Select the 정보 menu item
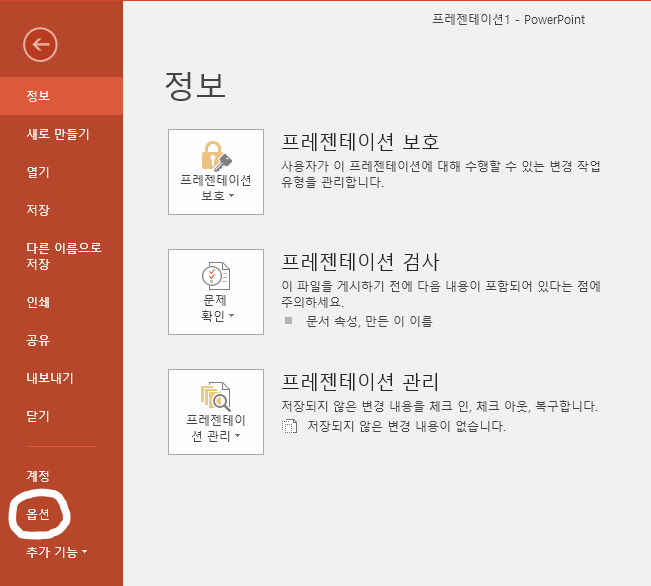 [x=61, y=96]
